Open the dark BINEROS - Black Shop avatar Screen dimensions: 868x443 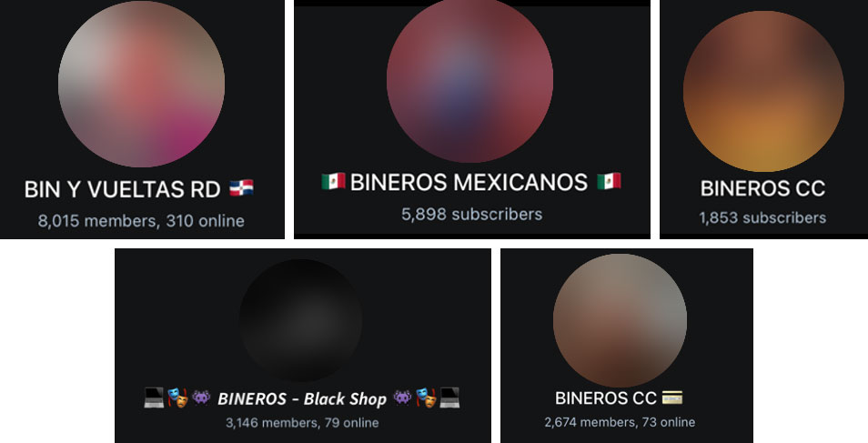pyautogui.click(x=300, y=320)
